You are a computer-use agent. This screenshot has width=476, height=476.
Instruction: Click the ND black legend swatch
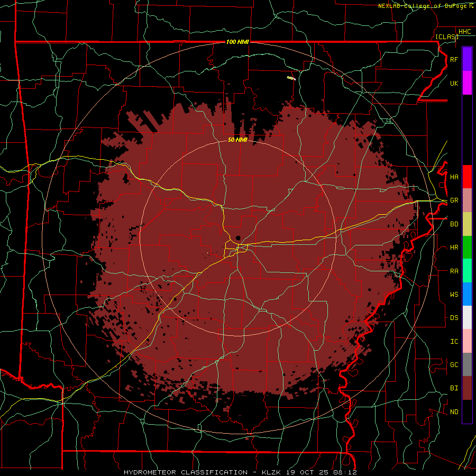pos(467,411)
